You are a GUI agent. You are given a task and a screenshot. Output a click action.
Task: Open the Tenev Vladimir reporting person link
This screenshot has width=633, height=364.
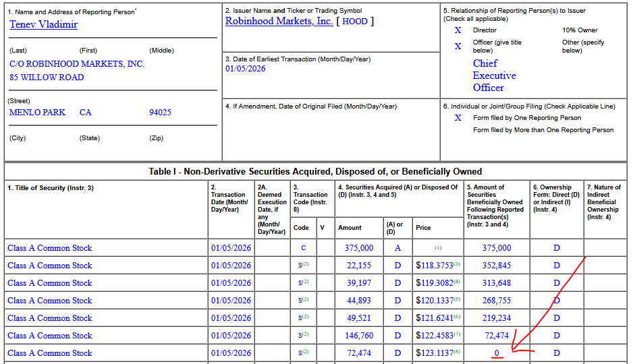(x=44, y=24)
